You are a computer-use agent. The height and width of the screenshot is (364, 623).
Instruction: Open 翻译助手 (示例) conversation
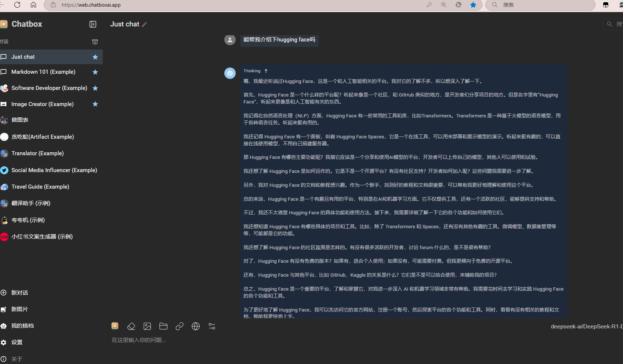51,203
